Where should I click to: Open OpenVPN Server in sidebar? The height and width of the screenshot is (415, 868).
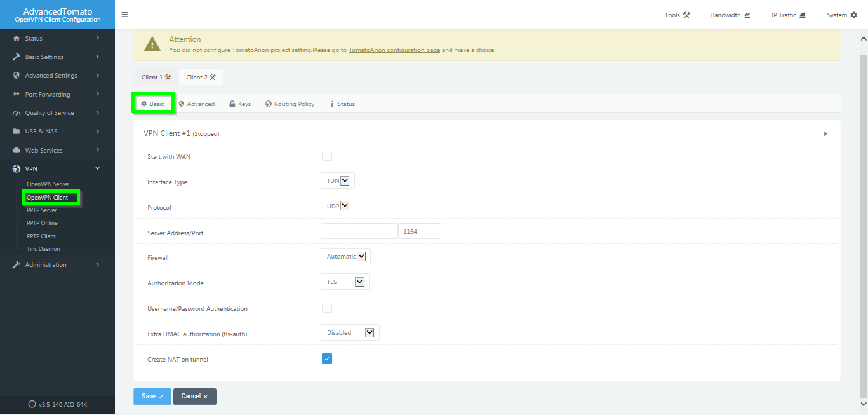48,184
